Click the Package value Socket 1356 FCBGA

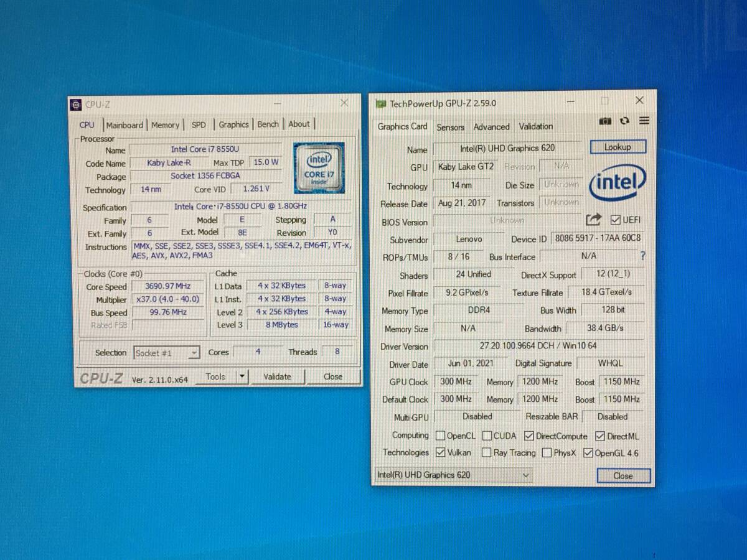(x=205, y=176)
